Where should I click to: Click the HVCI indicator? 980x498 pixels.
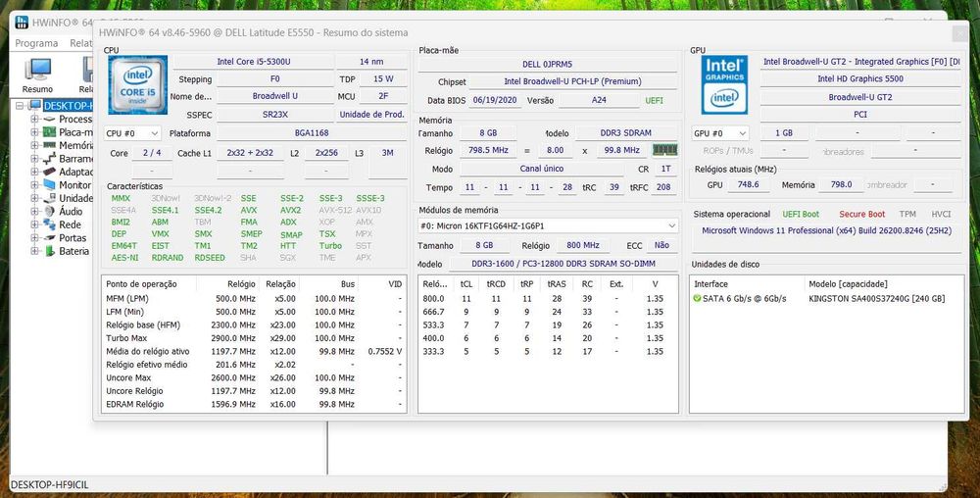[941, 214]
